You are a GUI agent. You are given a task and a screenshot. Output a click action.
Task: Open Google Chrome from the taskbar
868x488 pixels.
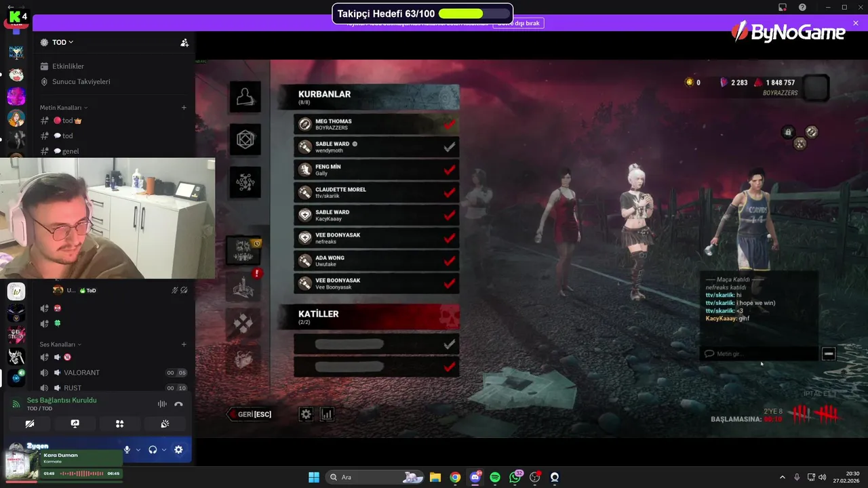tap(455, 477)
